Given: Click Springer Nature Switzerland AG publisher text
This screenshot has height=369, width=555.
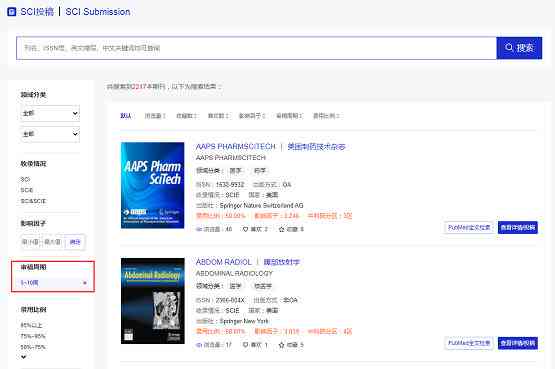Looking at the screenshot, I should (x=261, y=205).
